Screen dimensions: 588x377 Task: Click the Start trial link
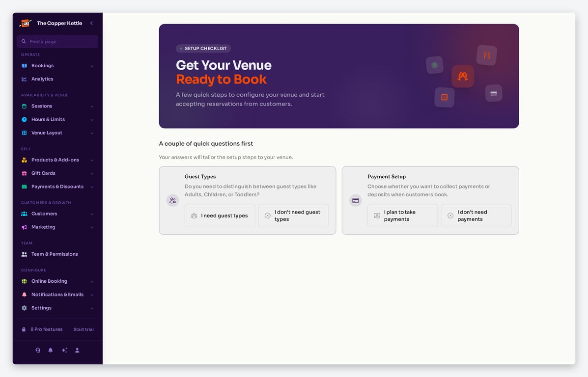click(x=84, y=329)
